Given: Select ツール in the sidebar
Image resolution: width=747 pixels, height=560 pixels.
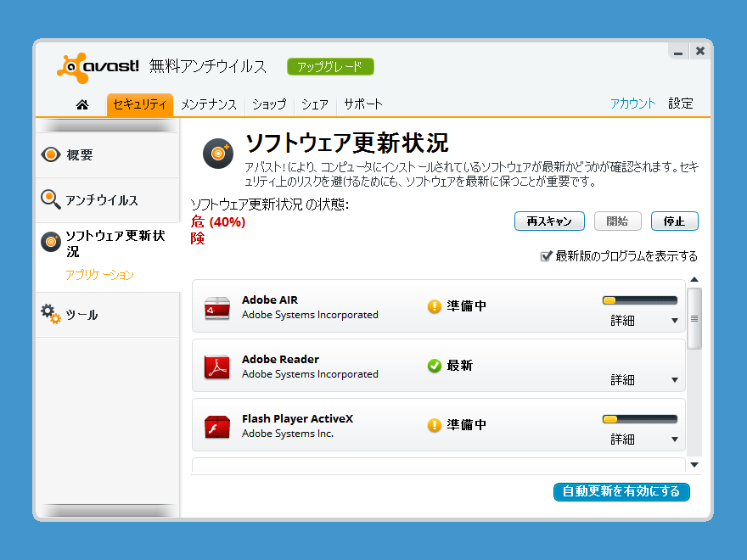Looking at the screenshot, I should 81,315.
